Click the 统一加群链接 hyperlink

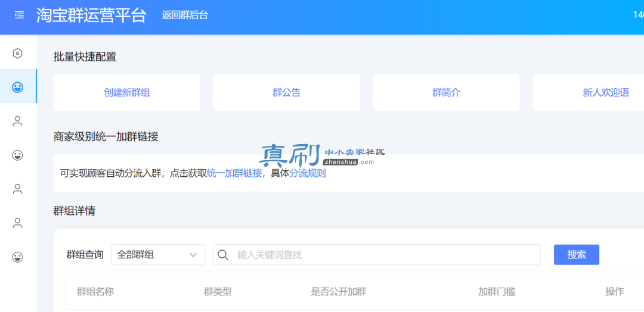[x=234, y=173]
